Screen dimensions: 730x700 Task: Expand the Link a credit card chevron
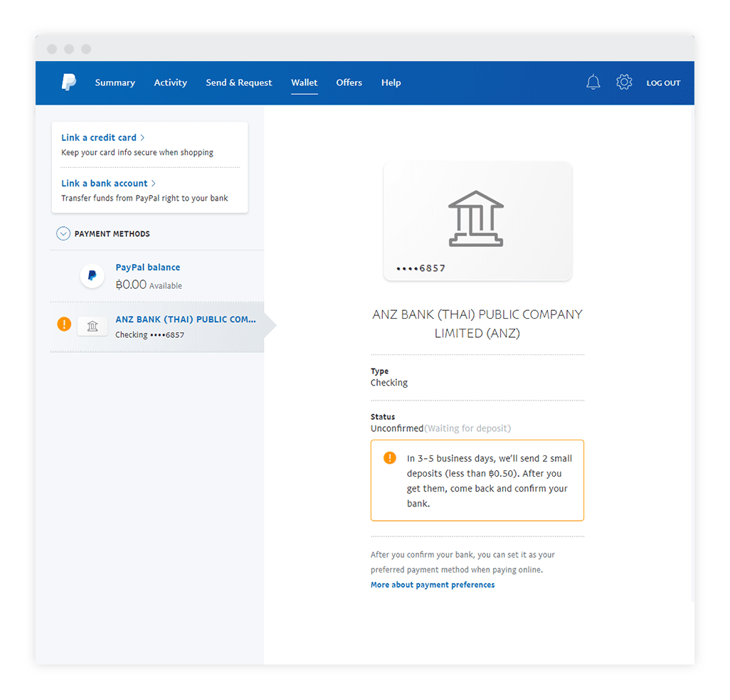[144, 137]
